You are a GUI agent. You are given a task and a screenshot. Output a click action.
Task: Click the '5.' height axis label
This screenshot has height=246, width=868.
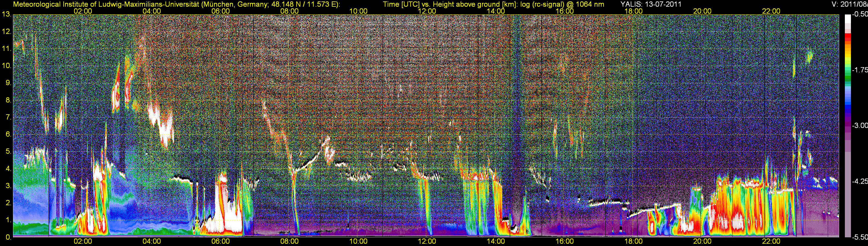9,152
